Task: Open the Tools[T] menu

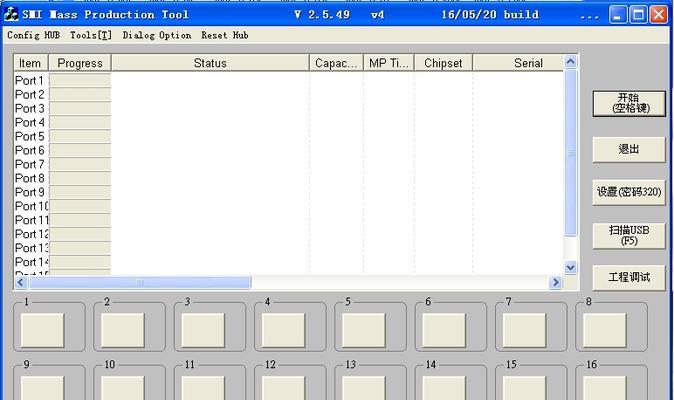Action: 91,35
